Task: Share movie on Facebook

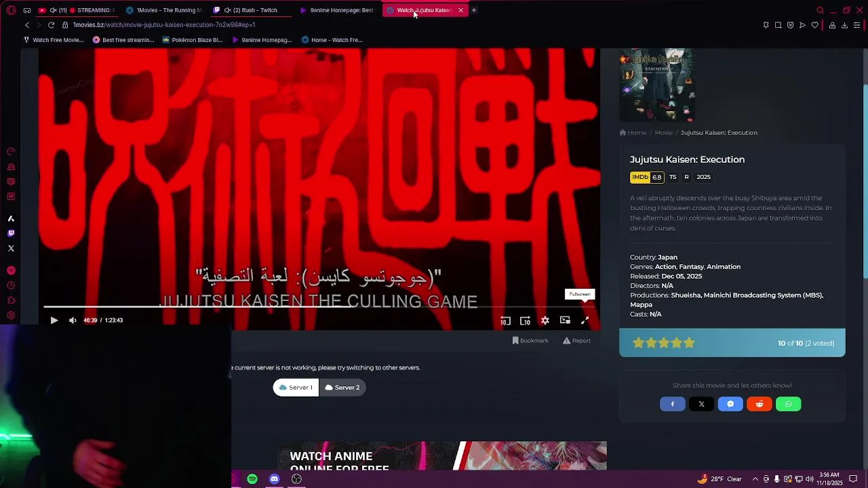Action: click(673, 405)
